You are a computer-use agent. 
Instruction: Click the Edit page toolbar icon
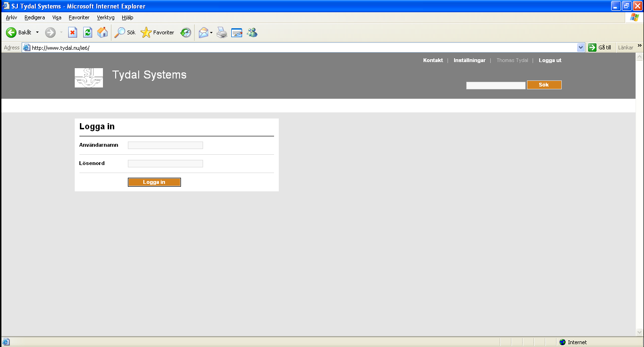click(236, 32)
